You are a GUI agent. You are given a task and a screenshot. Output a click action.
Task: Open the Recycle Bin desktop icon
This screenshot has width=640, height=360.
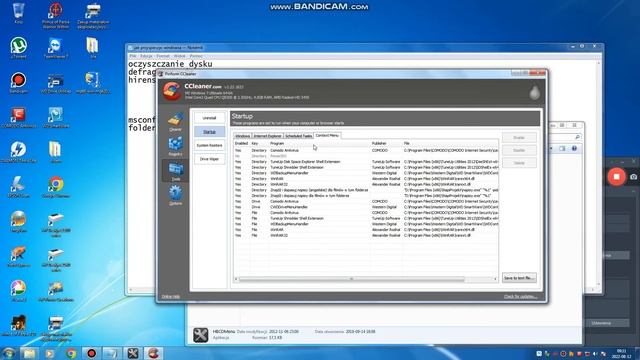(x=18, y=13)
